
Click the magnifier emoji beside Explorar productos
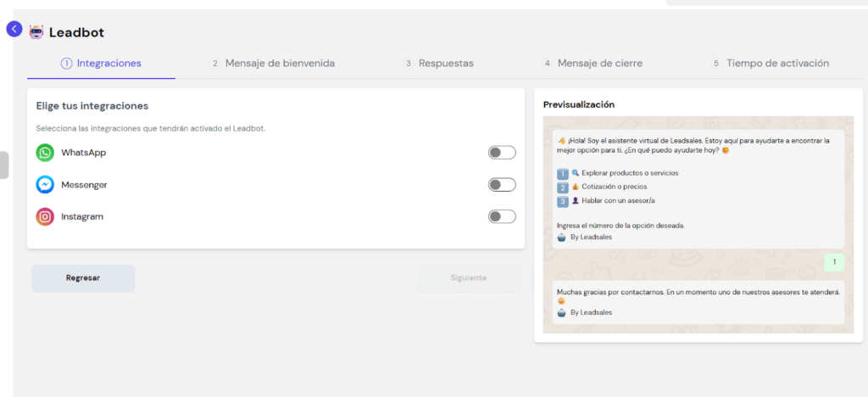coord(576,173)
